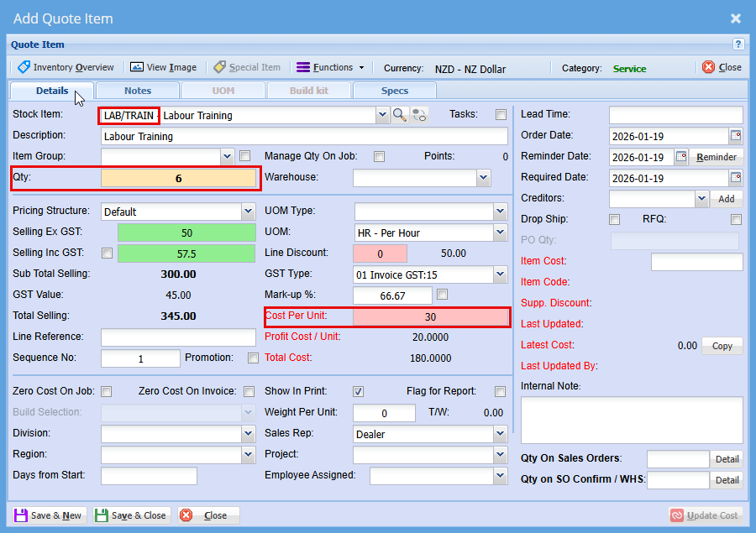Viewport: 756px width, 533px height.
Task: Click the red Close icon in toolbar
Action: pos(709,67)
